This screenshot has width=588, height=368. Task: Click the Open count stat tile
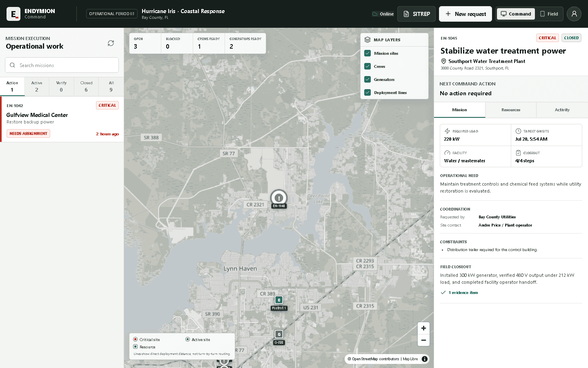145,43
